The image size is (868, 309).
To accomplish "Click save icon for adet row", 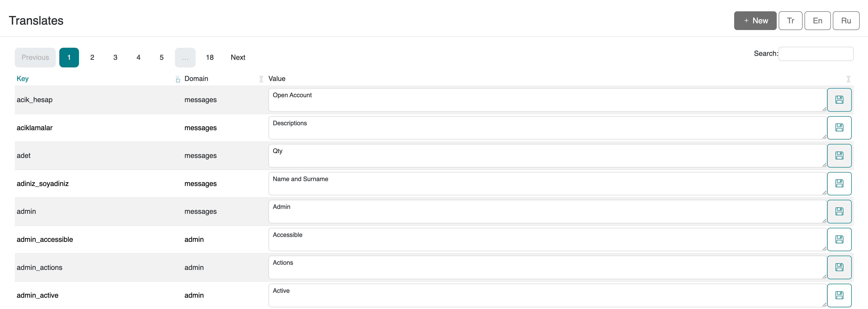I will (x=839, y=156).
